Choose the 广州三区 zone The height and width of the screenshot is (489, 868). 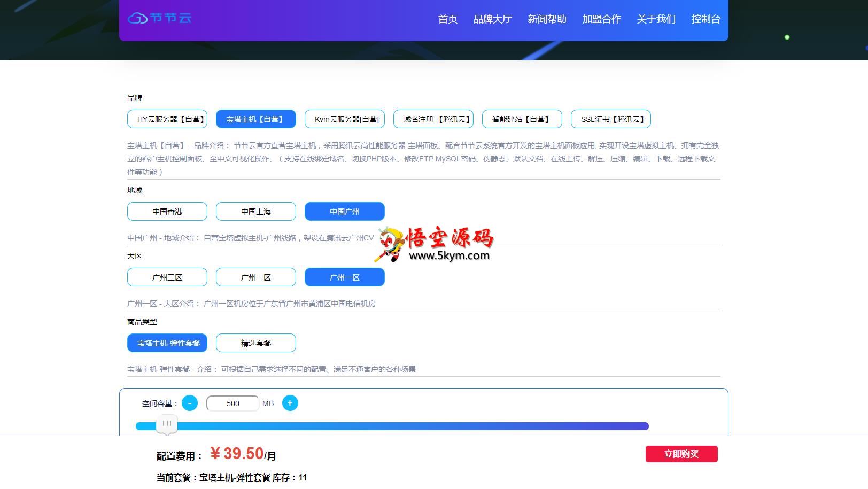[167, 277]
